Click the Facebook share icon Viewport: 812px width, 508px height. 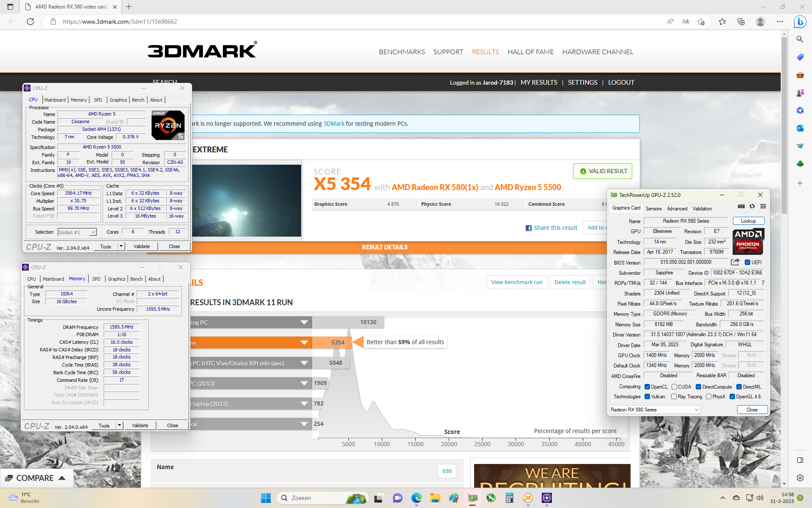(528, 228)
